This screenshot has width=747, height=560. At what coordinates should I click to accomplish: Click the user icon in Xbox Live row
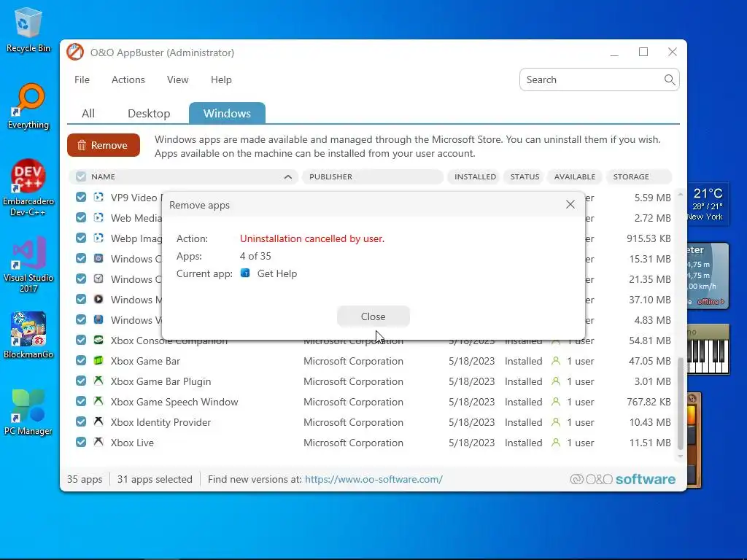coord(555,443)
